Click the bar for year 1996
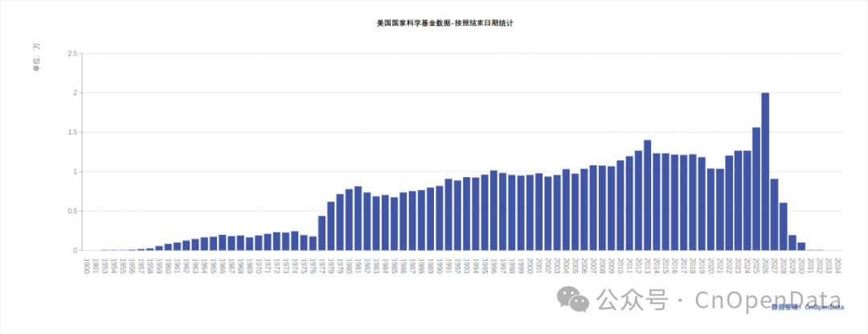 [493, 211]
